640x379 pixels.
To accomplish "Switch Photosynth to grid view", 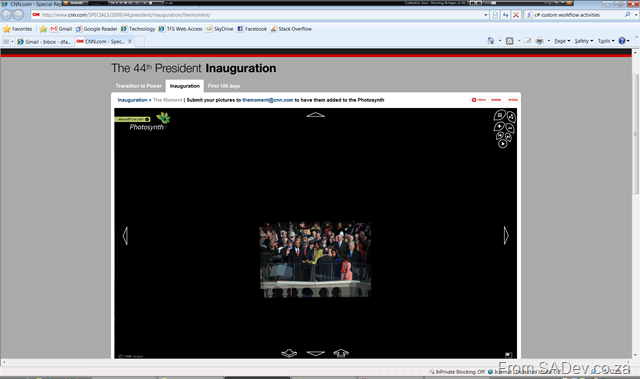I will pyautogui.click(x=500, y=115).
